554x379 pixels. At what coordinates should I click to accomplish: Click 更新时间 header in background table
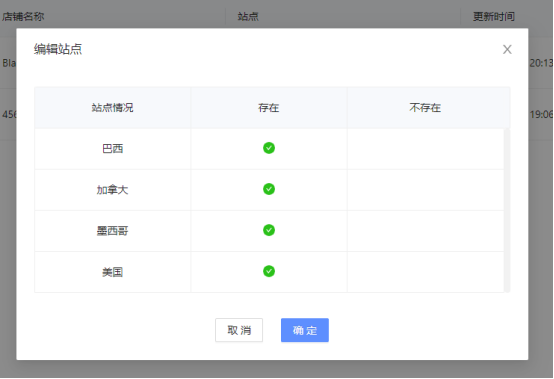pyautogui.click(x=494, y=16)
